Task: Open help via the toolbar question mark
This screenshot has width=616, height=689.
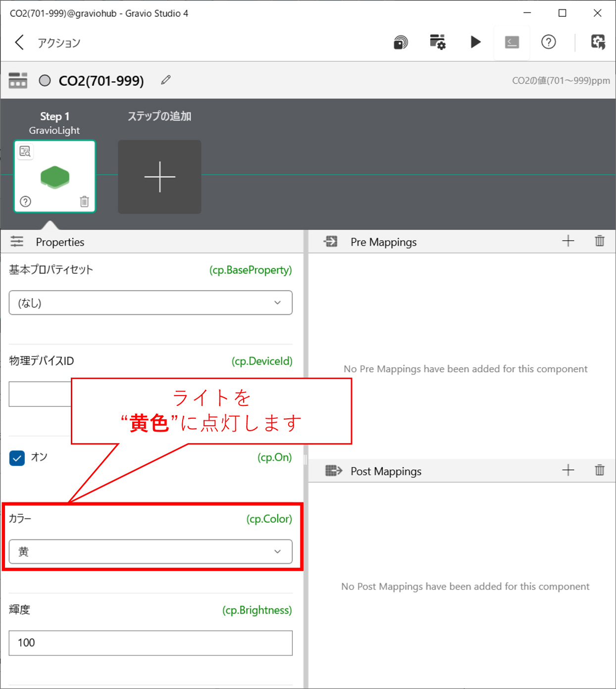Action: click(549, 42)
